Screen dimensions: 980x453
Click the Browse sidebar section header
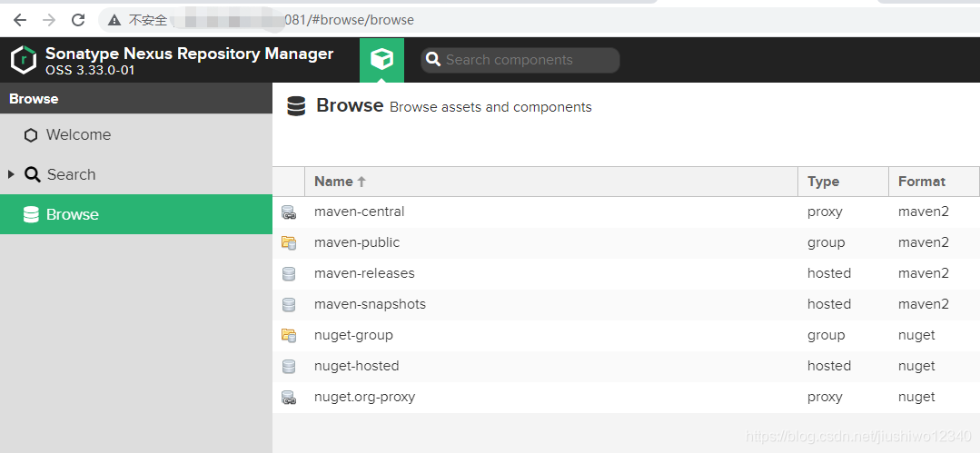point(136,99)
